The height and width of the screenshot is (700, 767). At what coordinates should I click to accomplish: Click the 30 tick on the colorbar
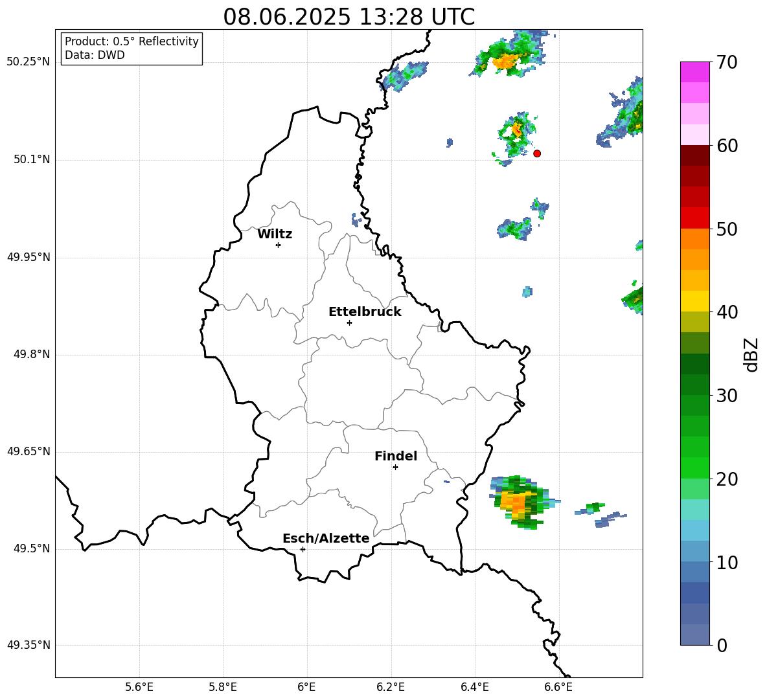tap(727, 396)
